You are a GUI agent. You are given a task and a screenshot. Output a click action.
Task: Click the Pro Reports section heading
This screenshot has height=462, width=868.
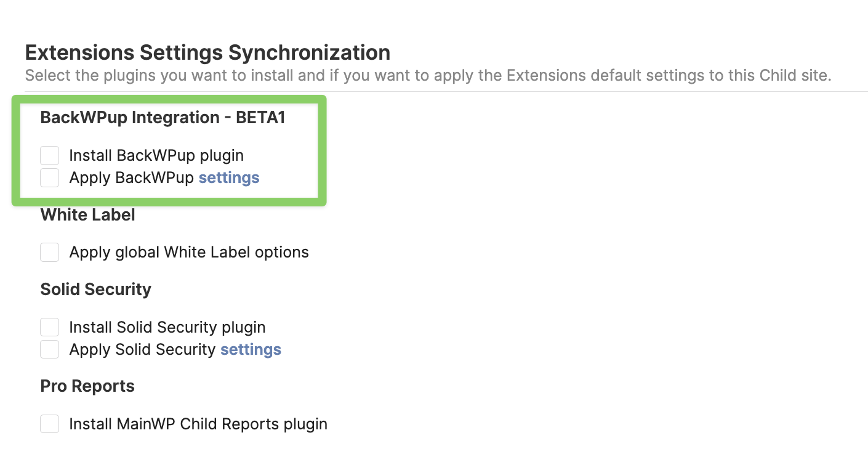pyautogui.click(x=87, y=386)
